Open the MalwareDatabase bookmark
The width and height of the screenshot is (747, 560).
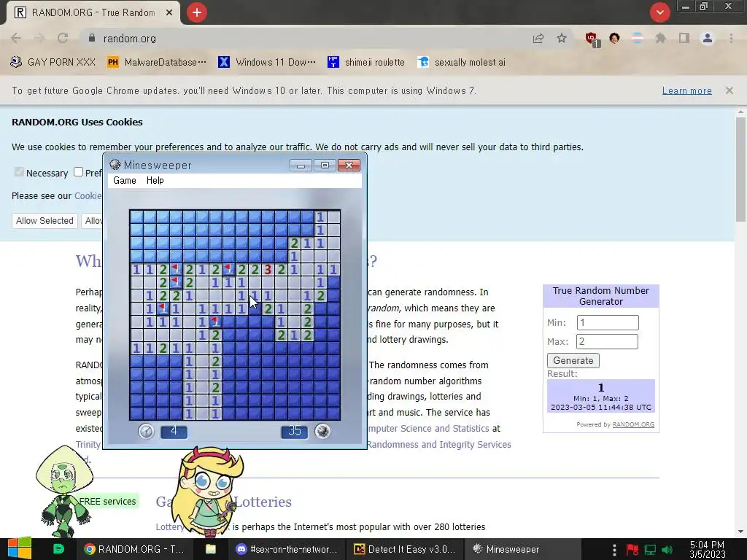coord(157,62)
